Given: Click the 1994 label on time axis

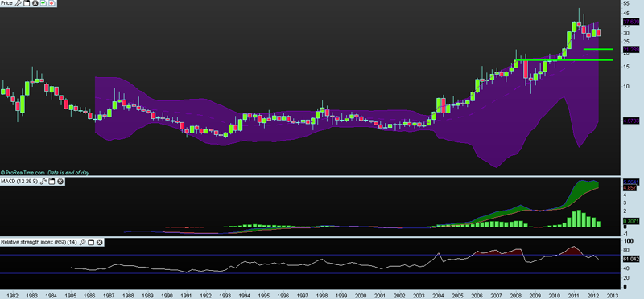Looking at the screenshot, I should (244, 295).
